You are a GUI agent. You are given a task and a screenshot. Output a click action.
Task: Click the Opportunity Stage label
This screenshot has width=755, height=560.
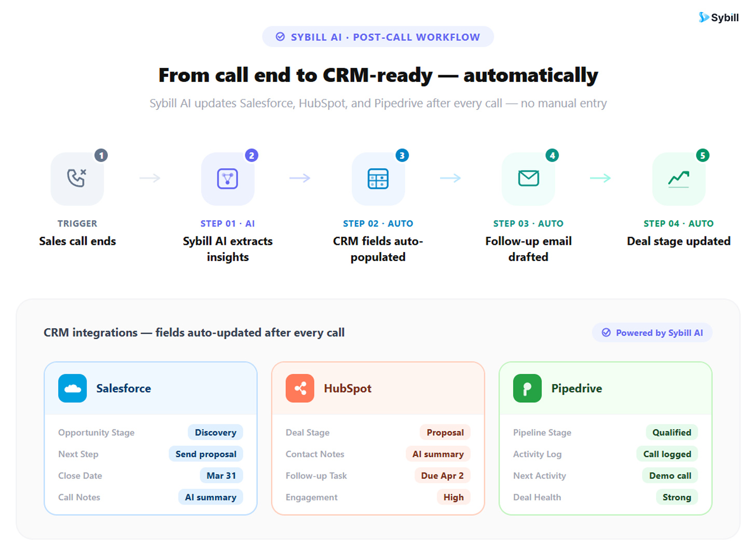click(96, 432)
